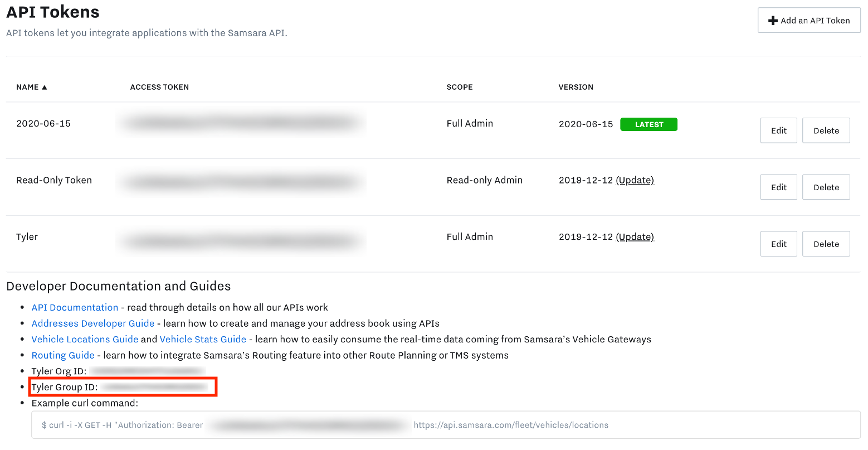The image size is (868, 450).
Task: Click the blurred Tyler Group ID value
Action: [x=154, y=387]
